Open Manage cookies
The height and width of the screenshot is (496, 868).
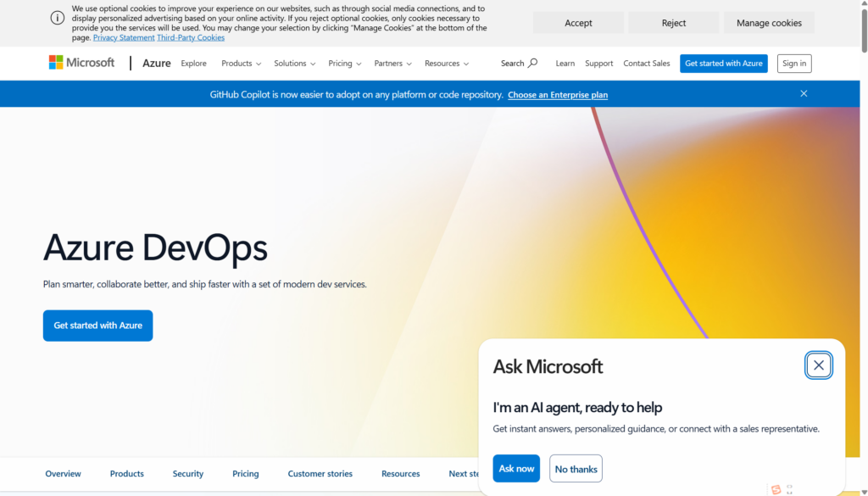click(769, 23)
